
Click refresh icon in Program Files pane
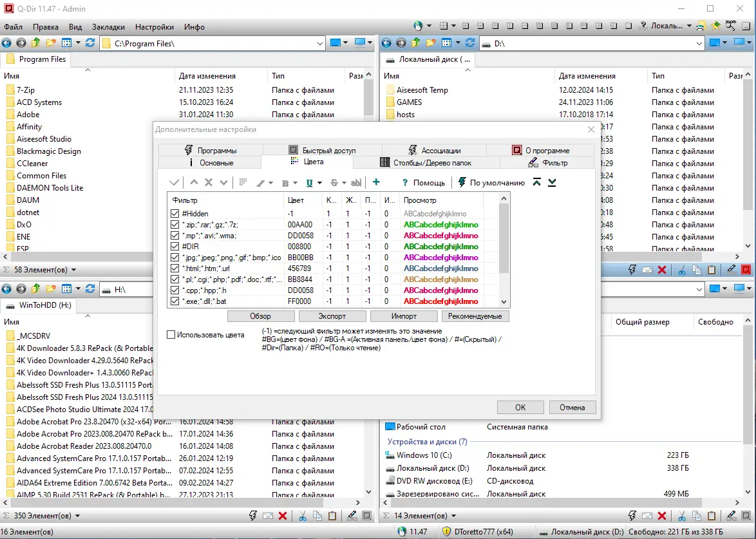(x=90, y=43)
